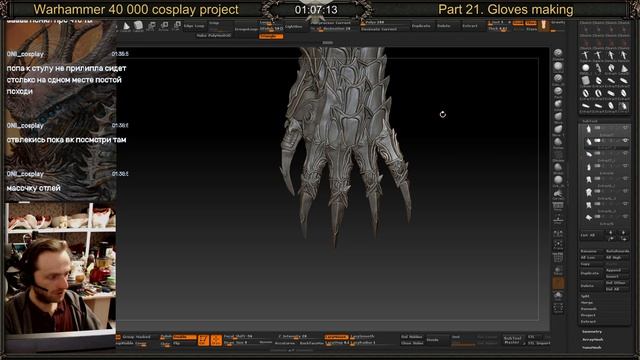Click the Focal Shift slider

click(238, 337)
